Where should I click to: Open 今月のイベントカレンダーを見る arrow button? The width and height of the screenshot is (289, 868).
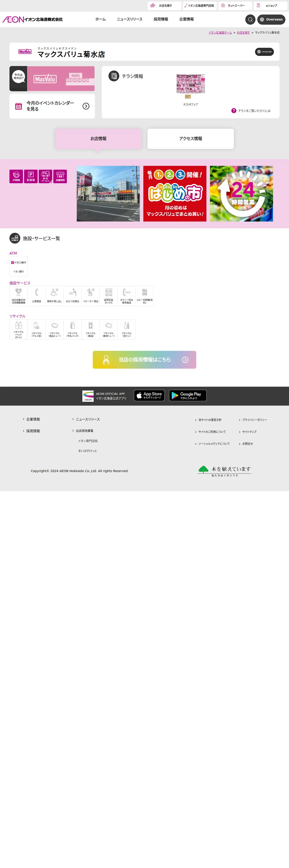point(86,106)
